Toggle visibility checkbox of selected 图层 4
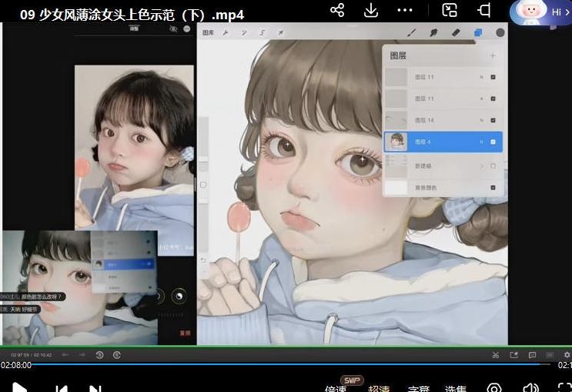The height and width of the screenshot is (392, 572). (493, 142)
